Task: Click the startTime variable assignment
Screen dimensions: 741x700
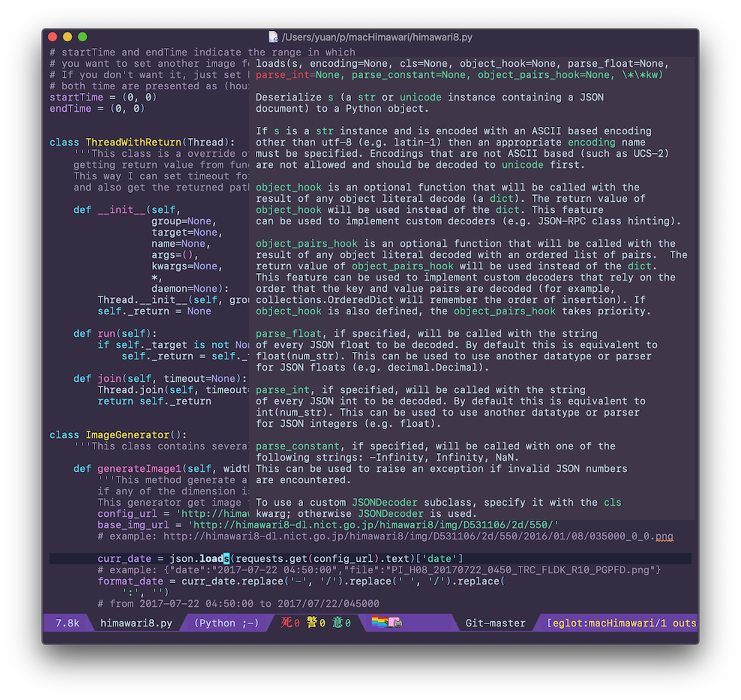Action: 103,98
